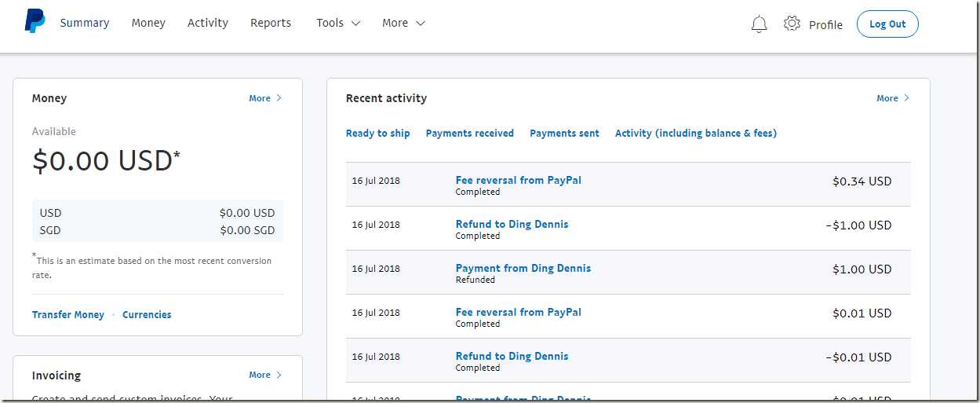Click the Currencies link
This screenshot has height=403, width=980.
[147, 314]
